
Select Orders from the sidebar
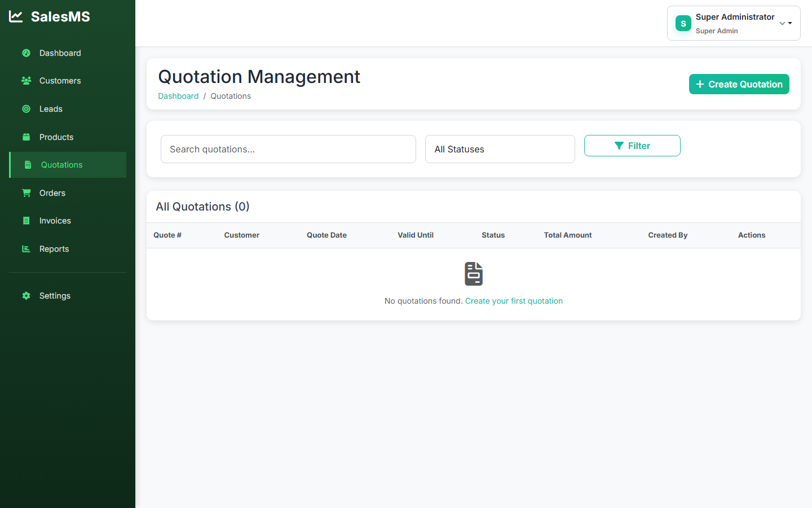[x=68, y=193]
